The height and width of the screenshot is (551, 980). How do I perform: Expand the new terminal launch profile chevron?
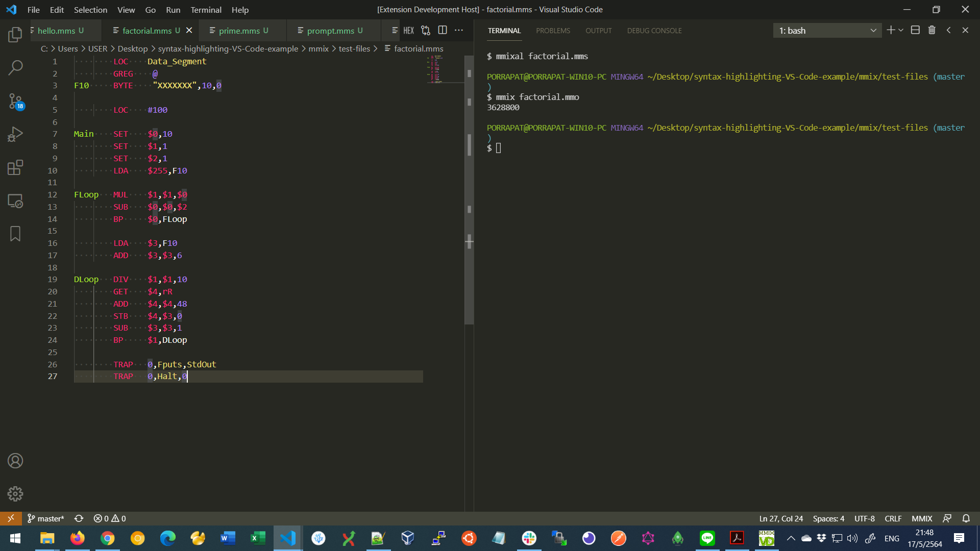click(901, 31)
